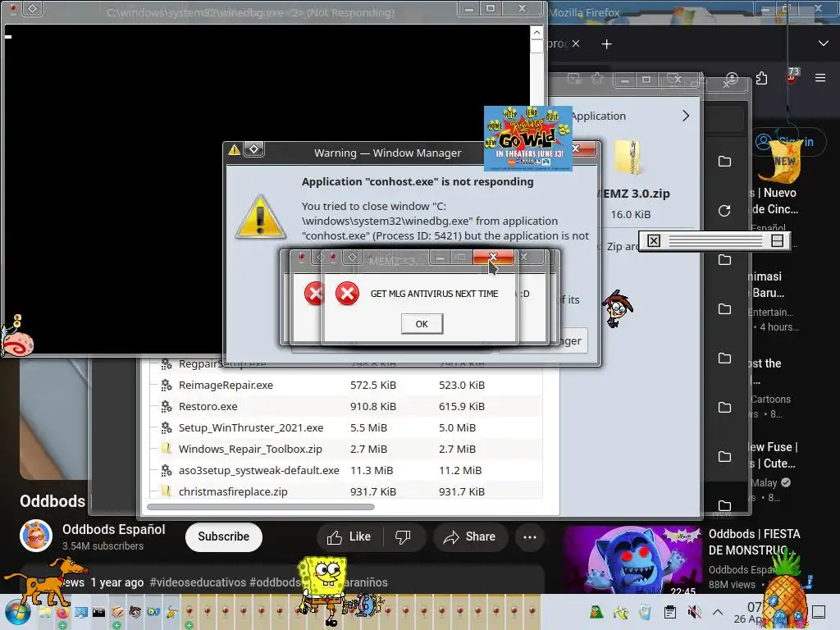Viewport: 840px width, 630px height.
Task: Click OK in the MLG antivirus message box
Action: tap(422, 323)
